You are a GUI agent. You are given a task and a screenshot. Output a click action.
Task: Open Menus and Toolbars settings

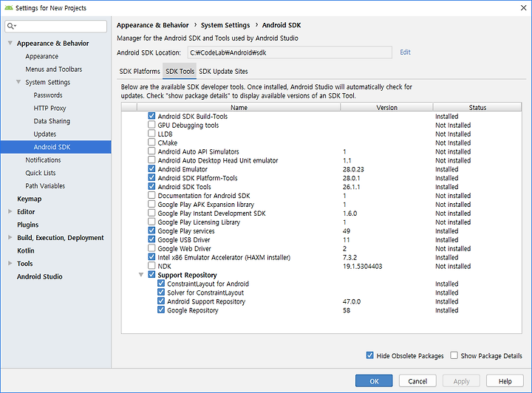point(54,69)
